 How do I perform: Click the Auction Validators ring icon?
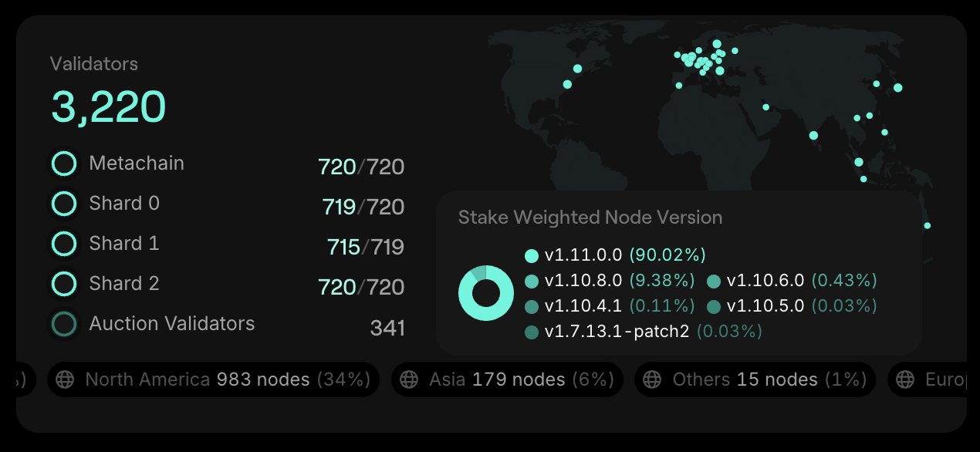[x=64, y=324]
